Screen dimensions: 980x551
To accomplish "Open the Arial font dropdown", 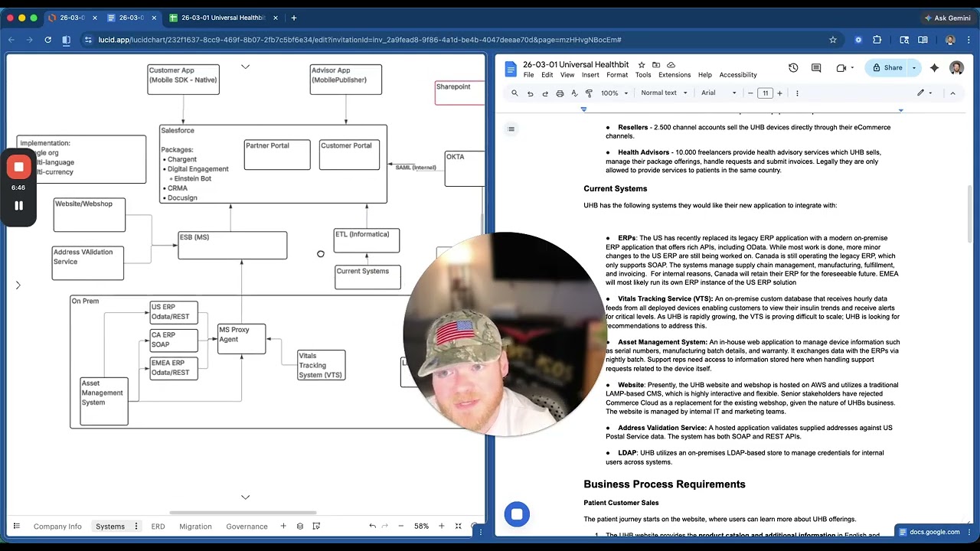I will pos(718,93).
